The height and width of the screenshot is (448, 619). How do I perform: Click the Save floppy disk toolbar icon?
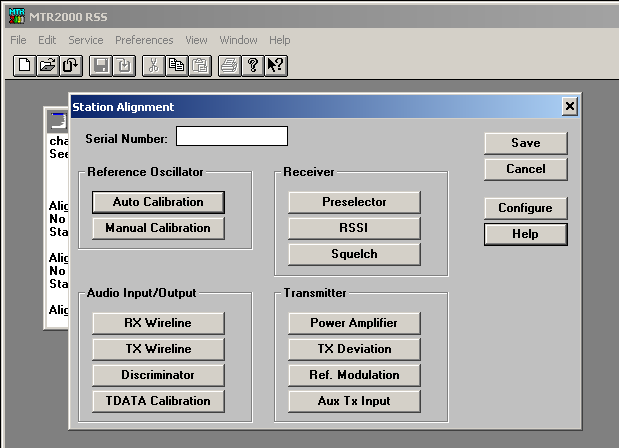click(x=101, y=65)
